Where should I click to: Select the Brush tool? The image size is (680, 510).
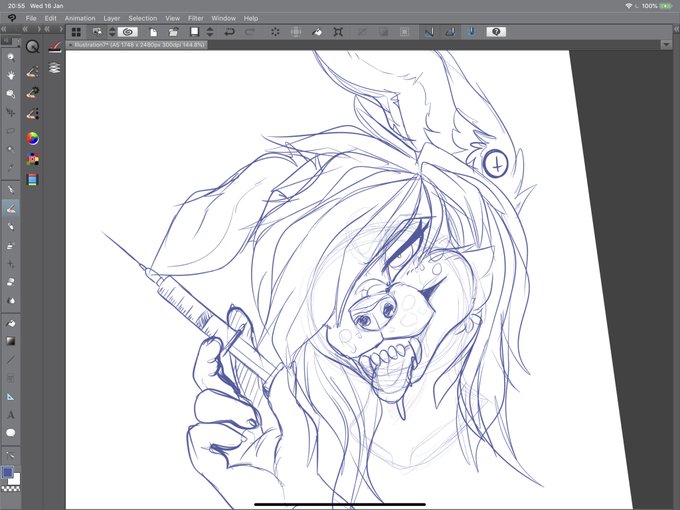[11, 227]
